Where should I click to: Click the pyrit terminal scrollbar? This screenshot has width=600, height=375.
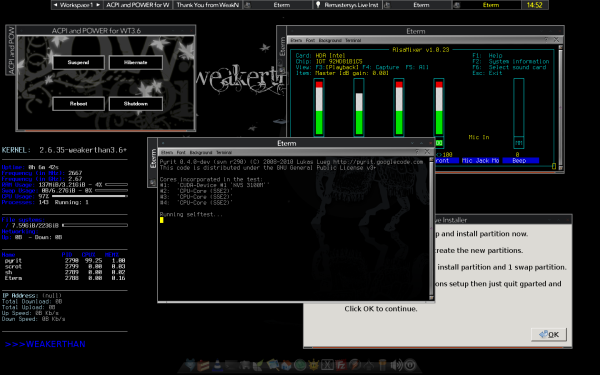point(432,228)
